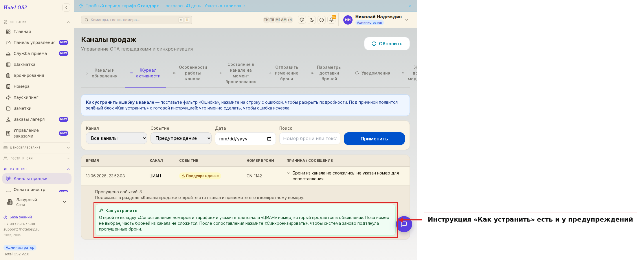Open the Хаускипинг section
This screenshot has height=260, width=644.
[x=37, y=97]
